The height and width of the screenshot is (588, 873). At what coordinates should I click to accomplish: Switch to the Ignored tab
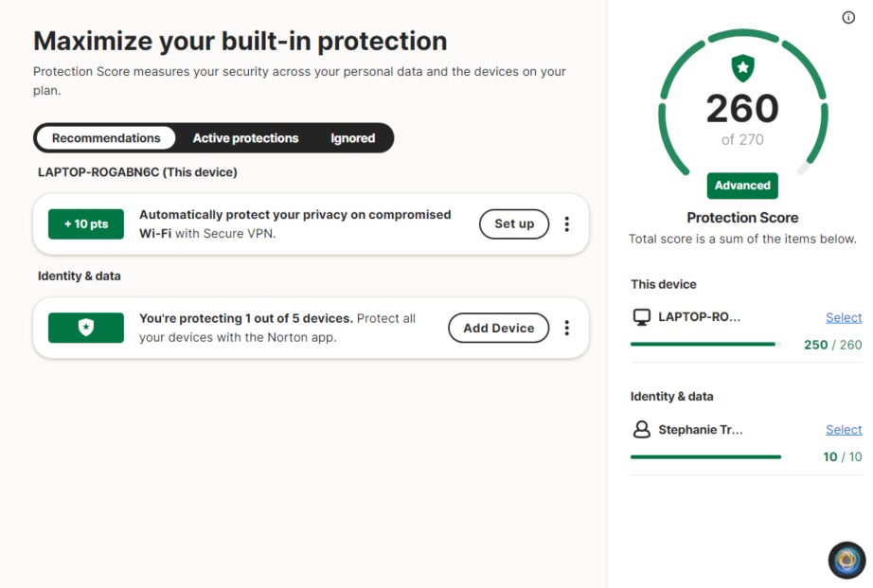[x=351, y=137]
